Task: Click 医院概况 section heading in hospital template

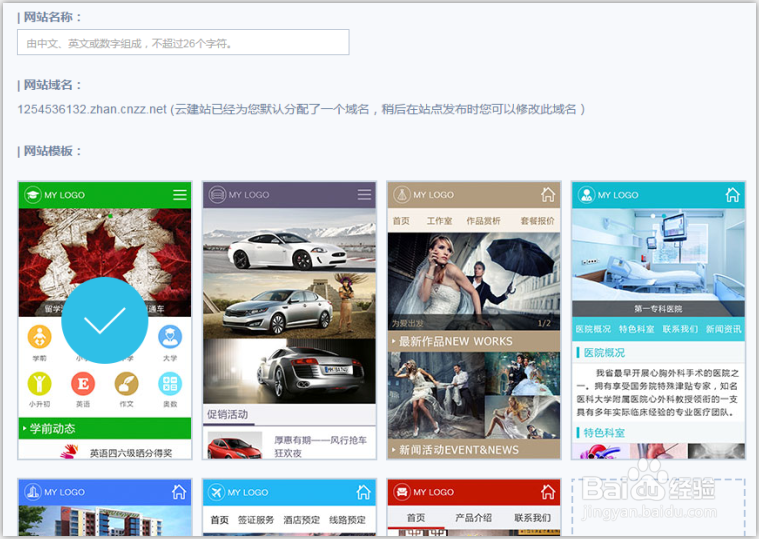Action: pos(604,353)
